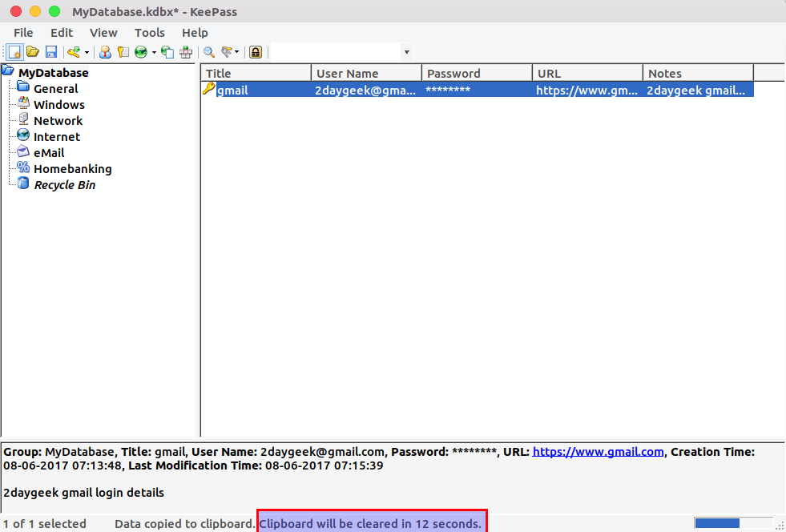This screenshot has width=786, height=532.
Task: Copy password with key-clipboard icon
Action: pos(123,51)
